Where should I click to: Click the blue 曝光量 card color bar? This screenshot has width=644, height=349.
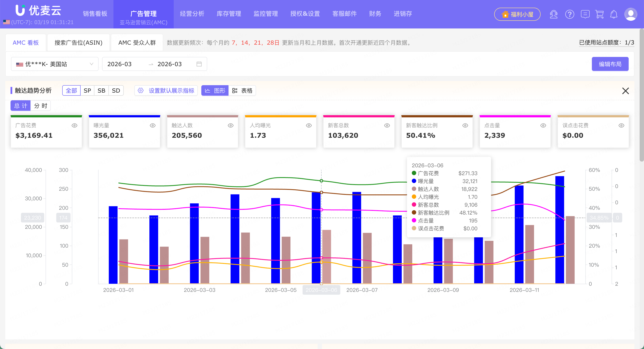[124, 116]
